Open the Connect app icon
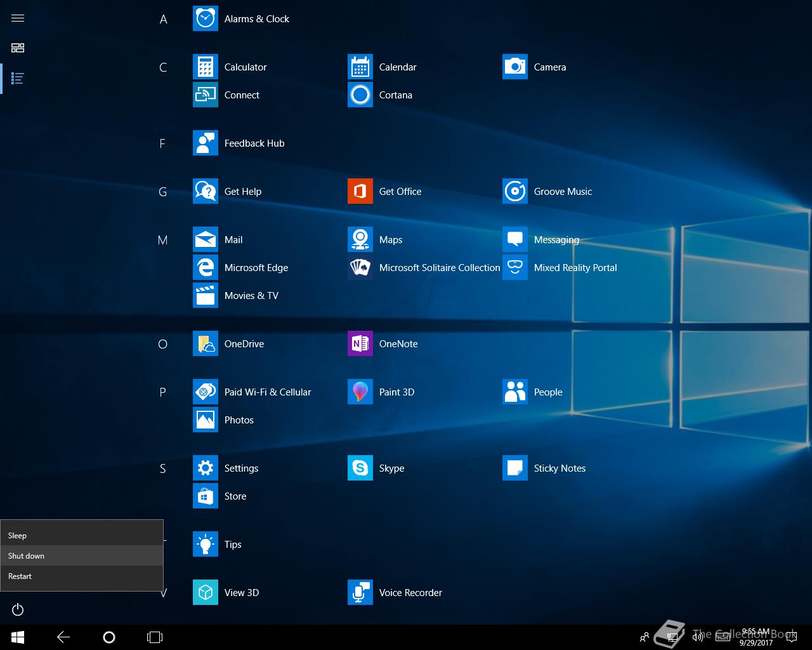 (206, 95)
